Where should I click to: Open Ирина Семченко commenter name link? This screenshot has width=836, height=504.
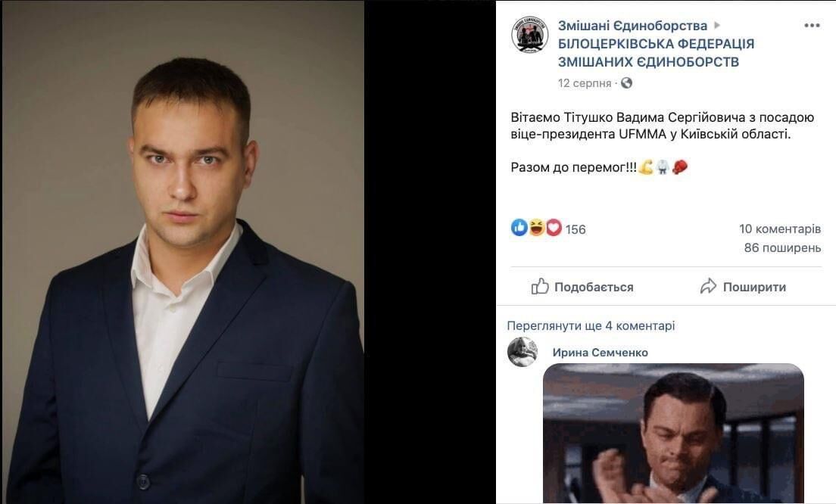(600, 352)
